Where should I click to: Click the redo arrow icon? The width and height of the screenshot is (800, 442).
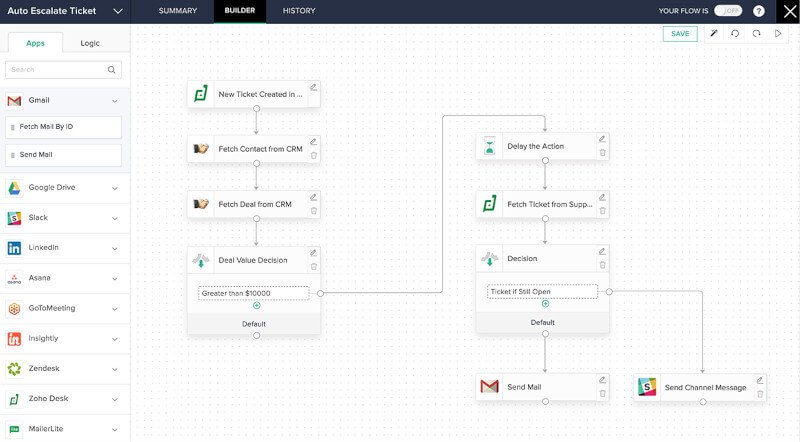[757, 34]
